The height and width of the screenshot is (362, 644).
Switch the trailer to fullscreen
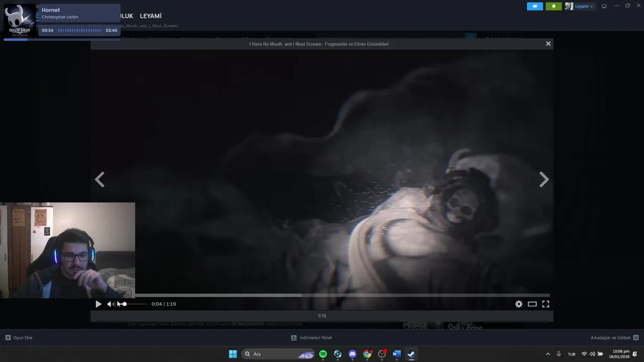tap(545, 304)
